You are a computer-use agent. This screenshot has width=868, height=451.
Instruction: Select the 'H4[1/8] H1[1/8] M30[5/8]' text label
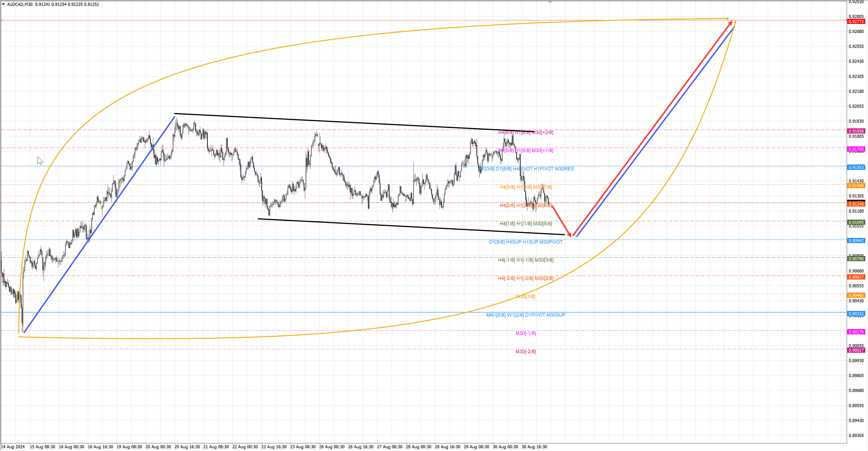[x=526, y=224]
